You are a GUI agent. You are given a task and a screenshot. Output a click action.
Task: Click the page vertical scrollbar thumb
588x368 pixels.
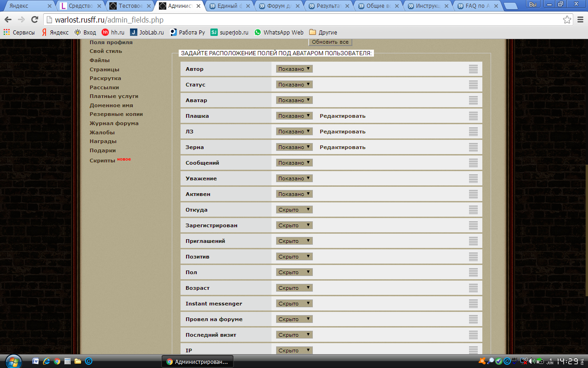point(586,230)
